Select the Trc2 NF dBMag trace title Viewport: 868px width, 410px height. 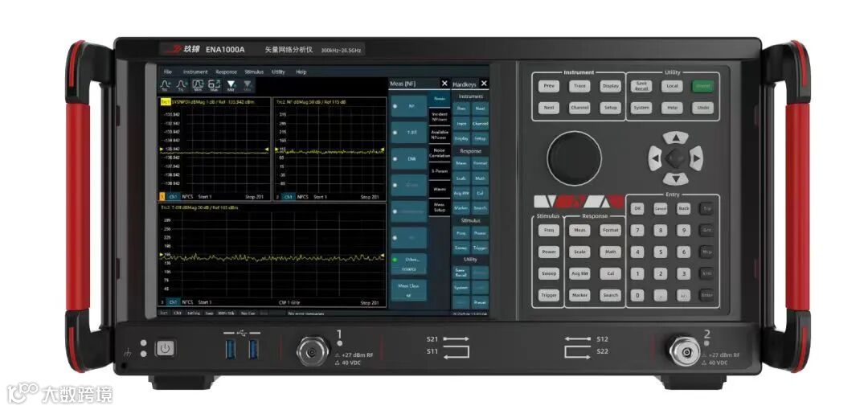[310, 102]
